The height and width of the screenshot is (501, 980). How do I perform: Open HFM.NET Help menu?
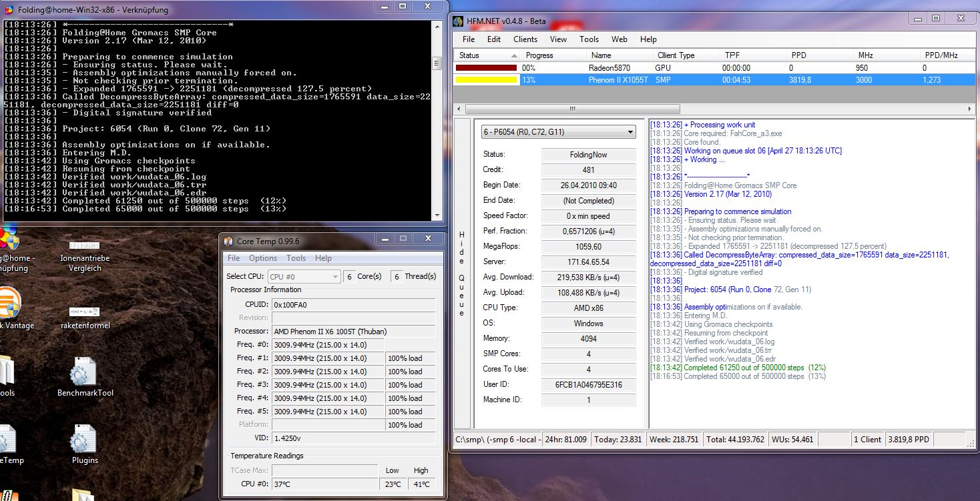[648, 39]
